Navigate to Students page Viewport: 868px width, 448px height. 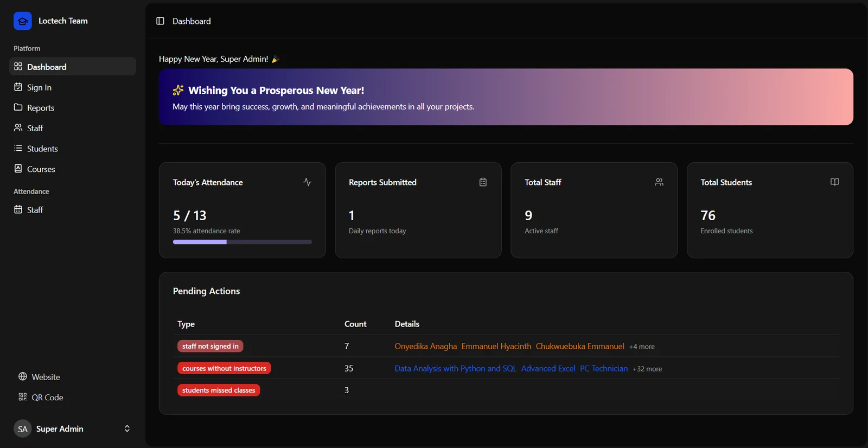click(x=73, y=148)
